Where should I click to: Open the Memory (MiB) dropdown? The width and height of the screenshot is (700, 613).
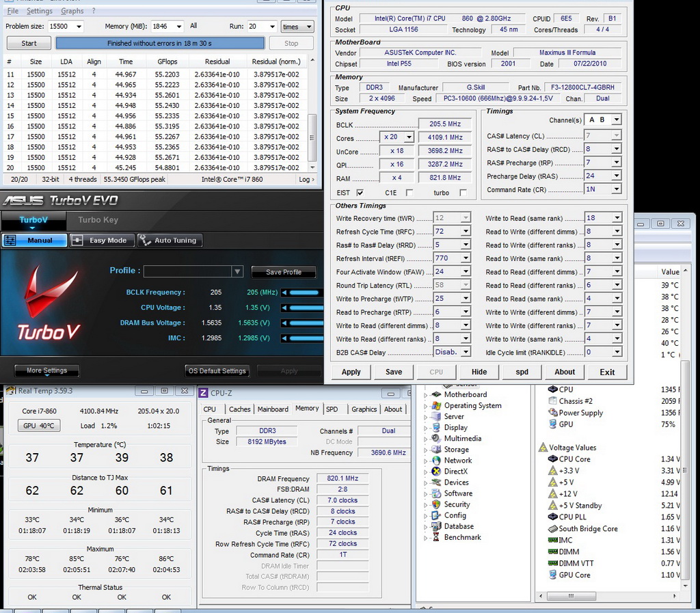(x=179, y=27)
